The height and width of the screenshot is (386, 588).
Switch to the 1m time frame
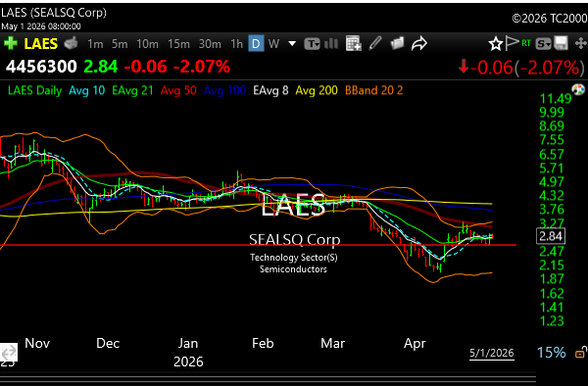click(95, 44)
